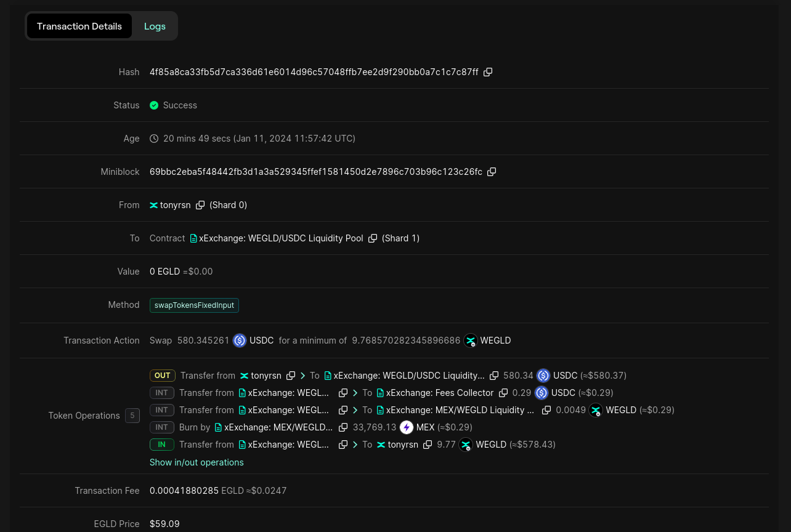Click the MEX token icon in Burn row
The width and height of the screenshot is (791, 532).
pos(407,427)
